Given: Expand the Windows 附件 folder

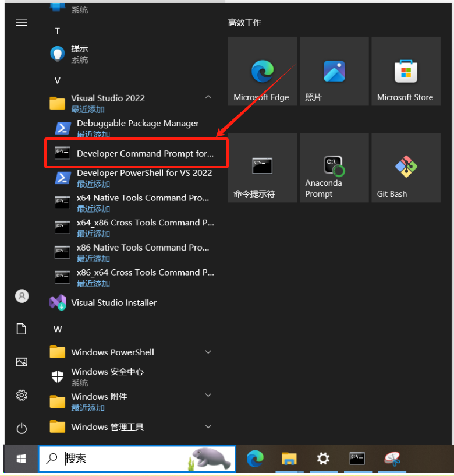Looking at the screenshot, I should click(208, 395).
